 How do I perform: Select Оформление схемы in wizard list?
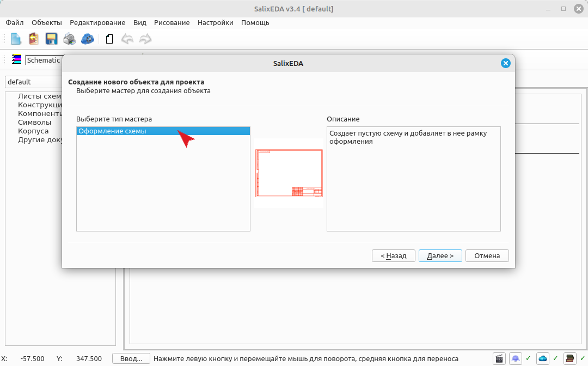(163, 131)
